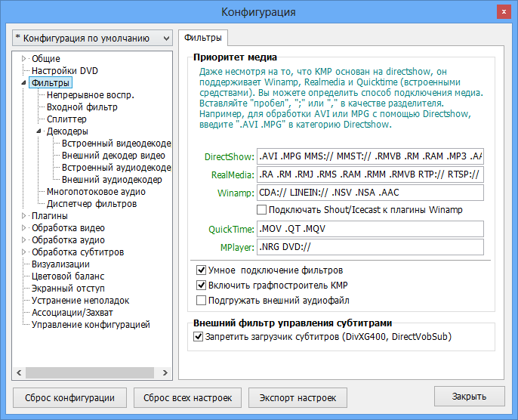Focus the Winamp extensions field
Viewport: 518px width, 420px height.
click(370, 193)
